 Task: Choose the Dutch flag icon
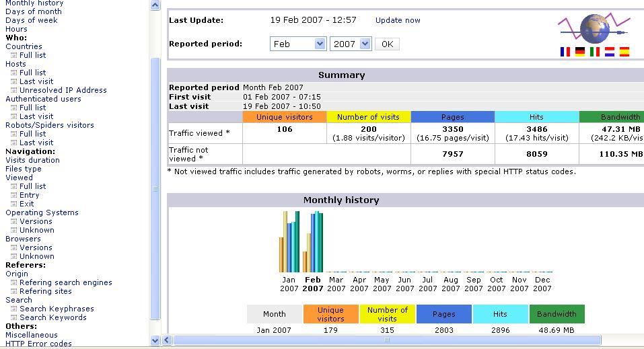click(x=610, y=52)
